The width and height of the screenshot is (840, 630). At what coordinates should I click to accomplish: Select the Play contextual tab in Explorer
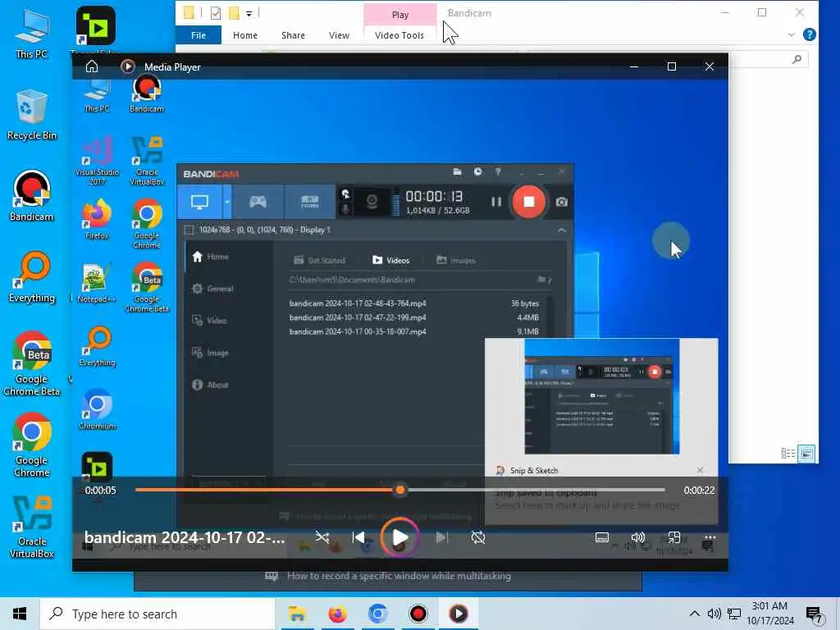(x=400, y=15)
